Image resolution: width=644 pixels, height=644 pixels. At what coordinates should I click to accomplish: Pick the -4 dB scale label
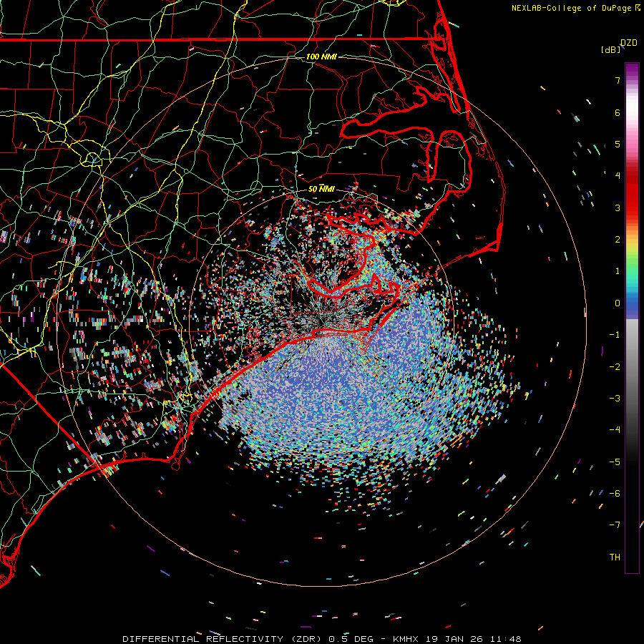click(615, 430)
